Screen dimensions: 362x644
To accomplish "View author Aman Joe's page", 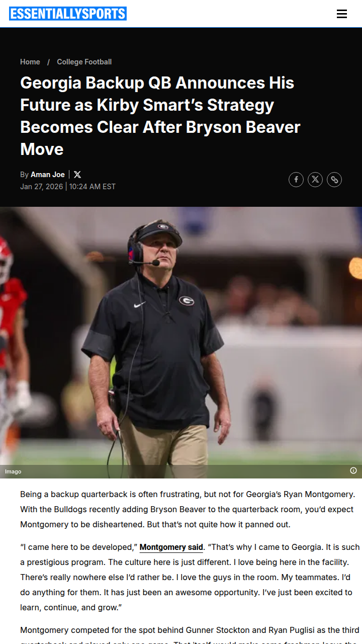I will pos(48,175).
